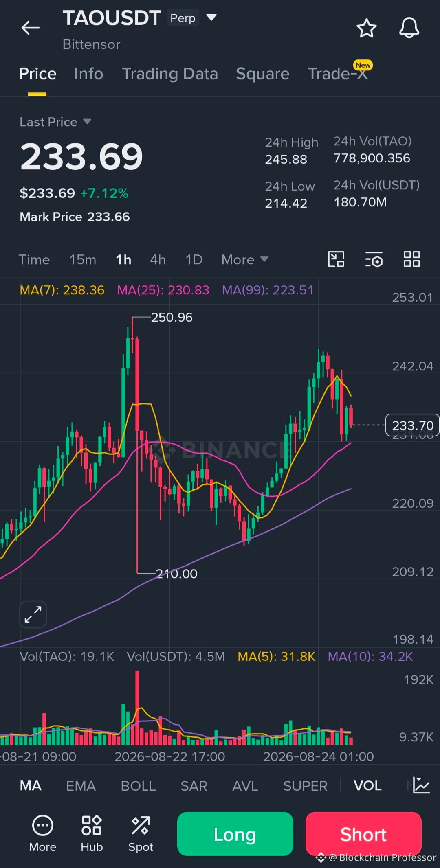
Task: Tap the MA(25): 230.83 legend
Action: coord(163,290)
